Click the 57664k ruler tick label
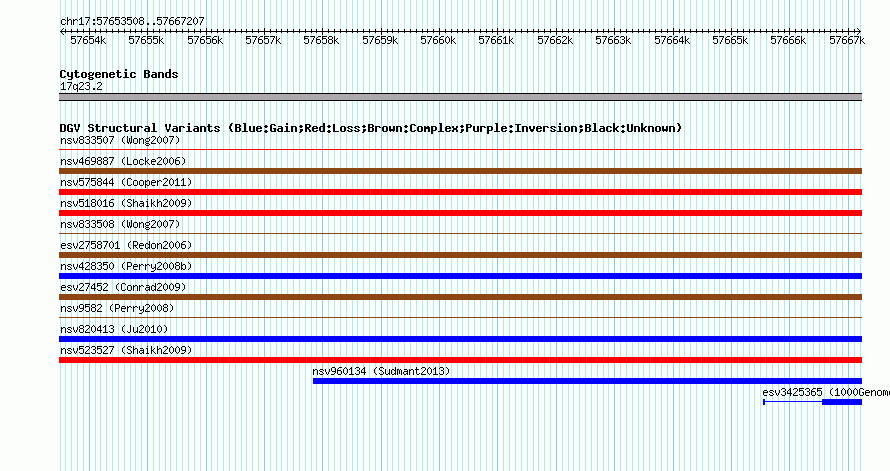 671,40
